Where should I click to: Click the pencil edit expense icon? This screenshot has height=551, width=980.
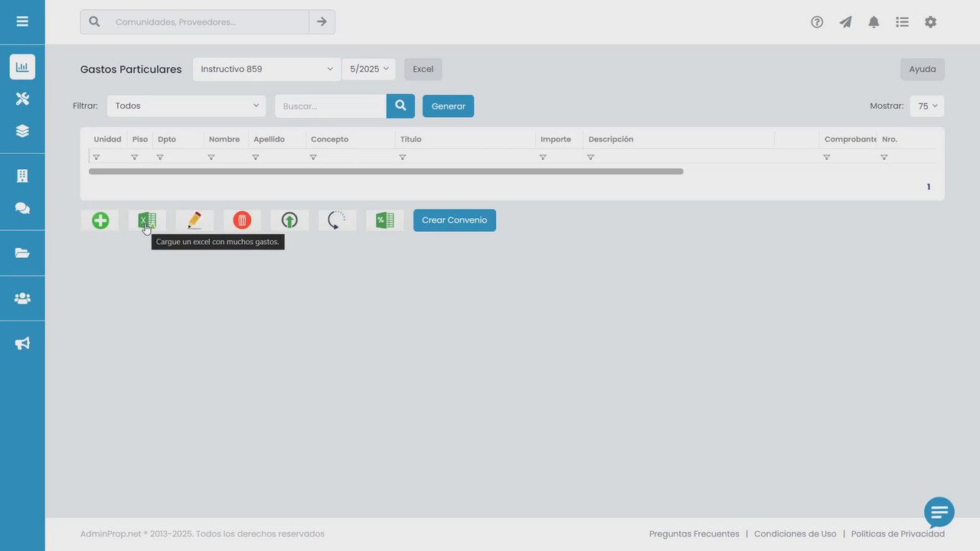click(194, 220)
